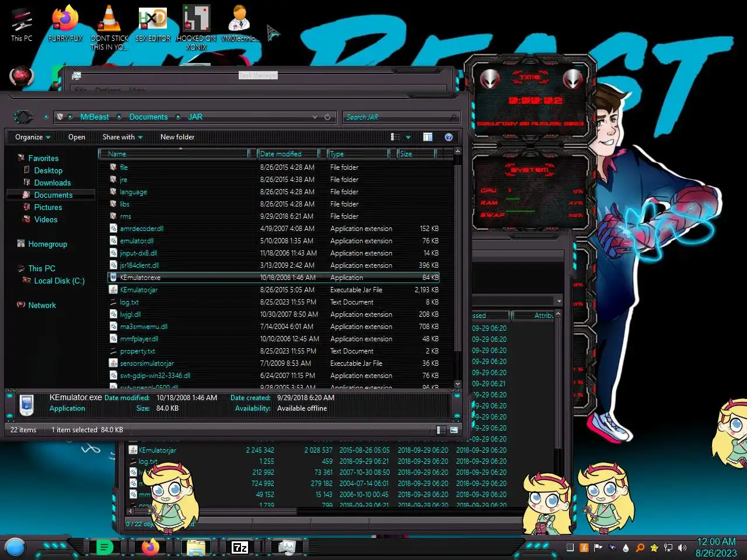The image size is (747, 560).
Task: Select Favorites in navigation pane
Action: point(43,158)
